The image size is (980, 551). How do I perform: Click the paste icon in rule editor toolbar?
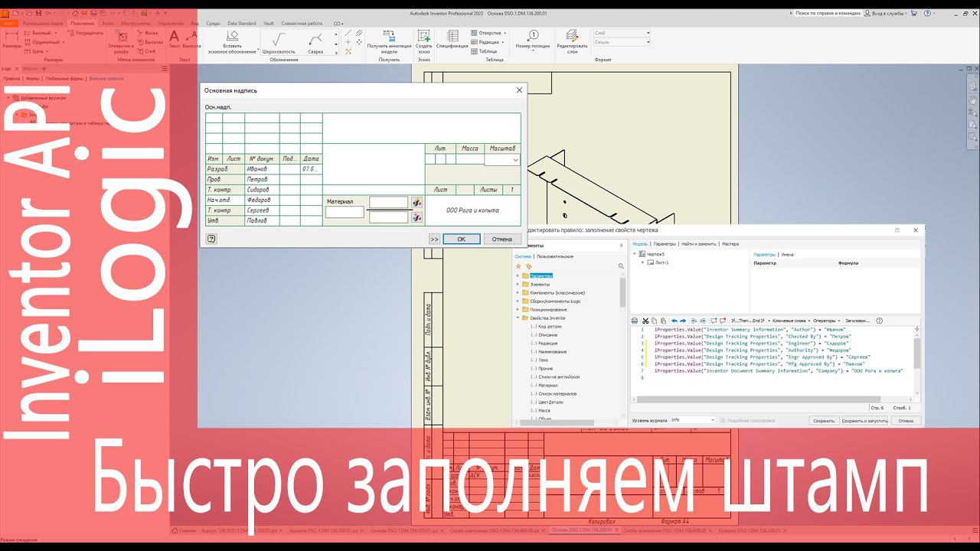(661, 321)
